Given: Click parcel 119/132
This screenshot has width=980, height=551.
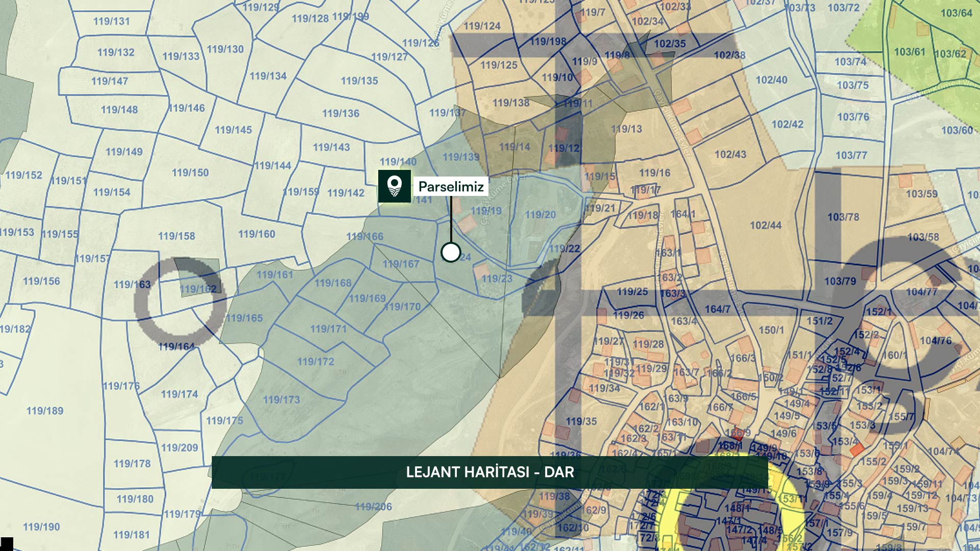Looking at the screenshot, I should 116,52.
